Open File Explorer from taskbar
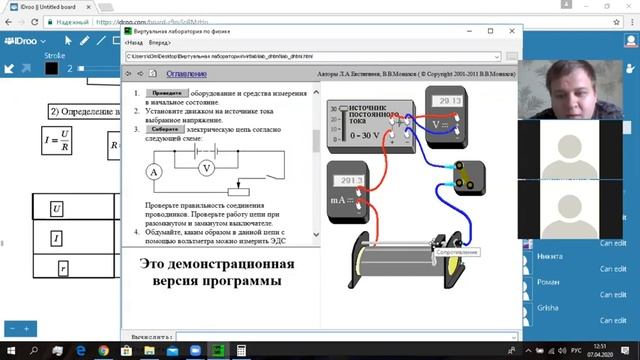The image size is (640, 360). [x=149, y=351]
